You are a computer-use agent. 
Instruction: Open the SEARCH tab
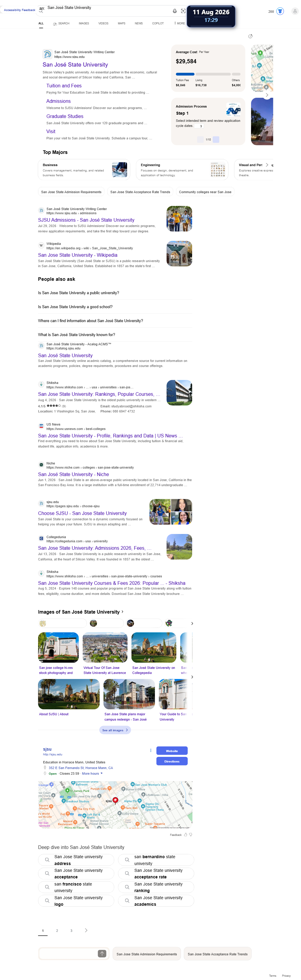point(61,23)
